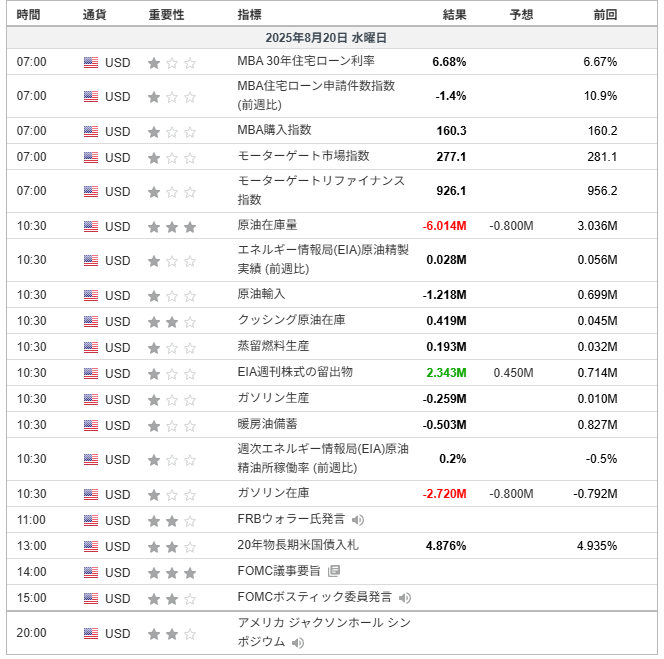
Task: Open MBA購入指数 indicator
Action: click(x=274, y=130)
